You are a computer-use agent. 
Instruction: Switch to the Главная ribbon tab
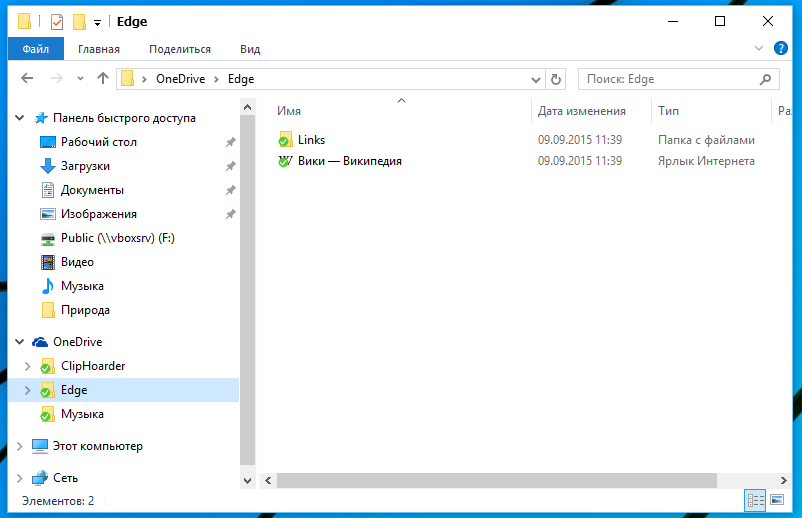coord(99,49)
